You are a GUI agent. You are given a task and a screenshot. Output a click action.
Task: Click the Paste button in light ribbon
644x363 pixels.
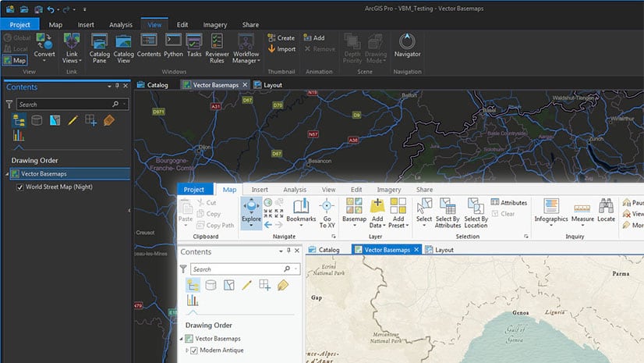point(186,212)
